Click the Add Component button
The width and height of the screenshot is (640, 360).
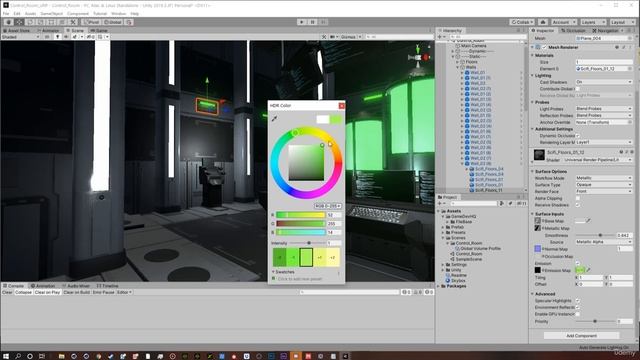(581, 336)
